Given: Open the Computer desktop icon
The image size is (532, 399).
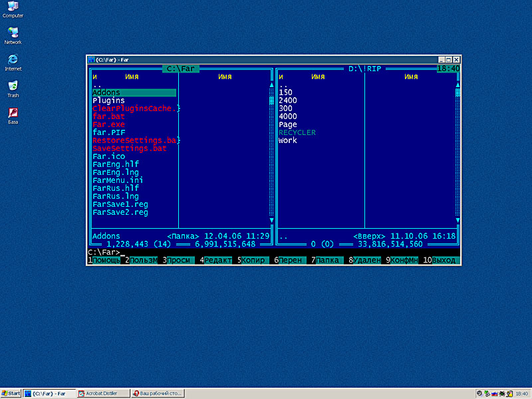Looking at the screenshot, I should 13,9.
